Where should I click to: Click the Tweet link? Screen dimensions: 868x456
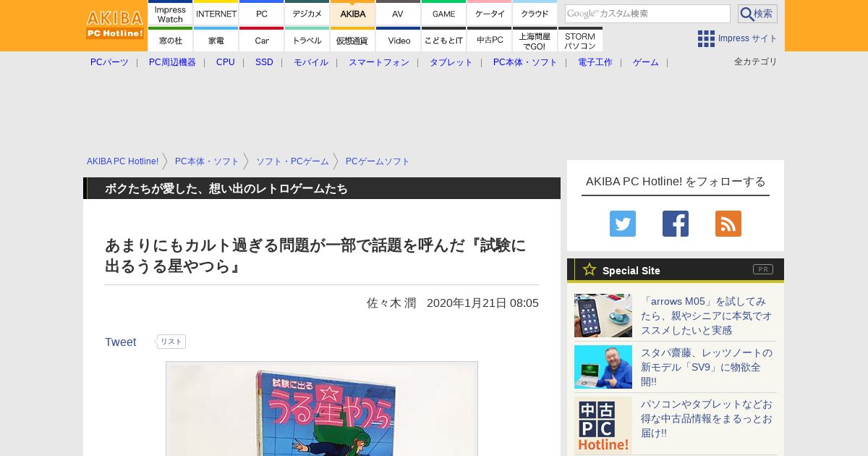pyautogui.click(x=120, y=342)
